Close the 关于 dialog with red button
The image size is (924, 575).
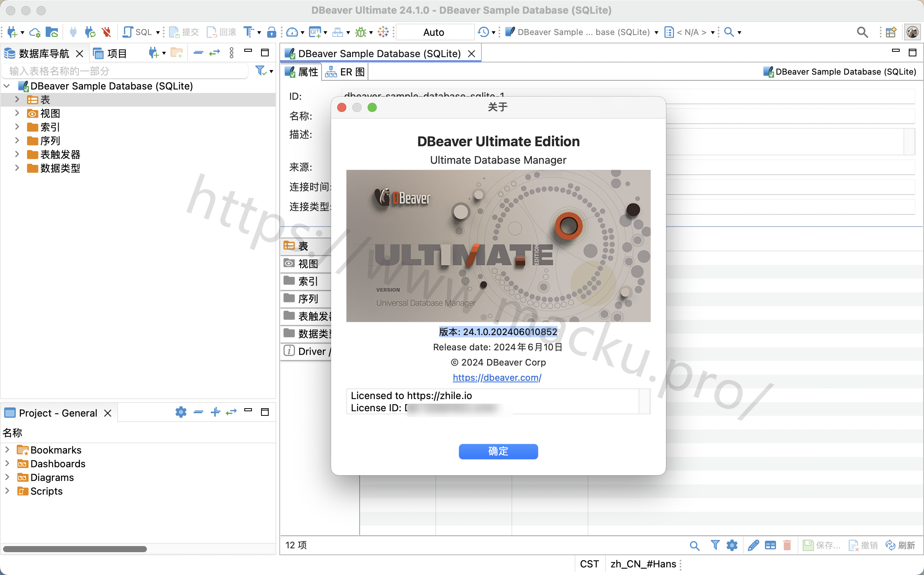coord(342,108)
